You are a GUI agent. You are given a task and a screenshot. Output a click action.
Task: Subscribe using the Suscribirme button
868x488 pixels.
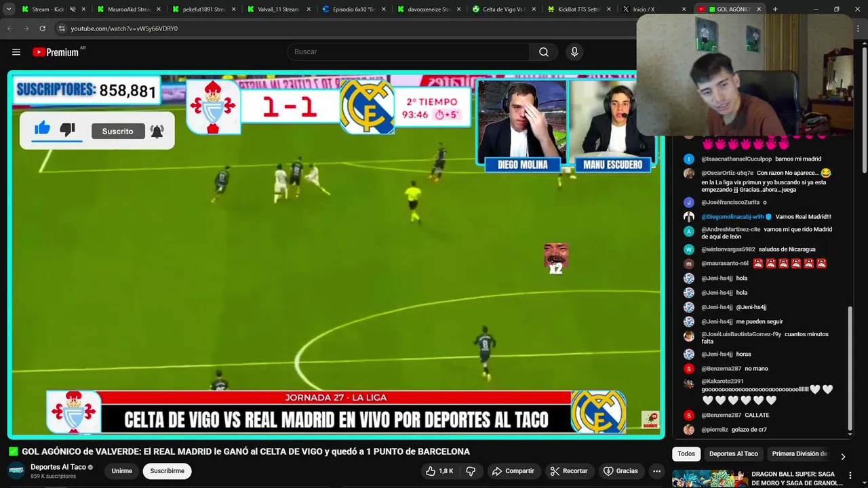click(x=167, y=471)
